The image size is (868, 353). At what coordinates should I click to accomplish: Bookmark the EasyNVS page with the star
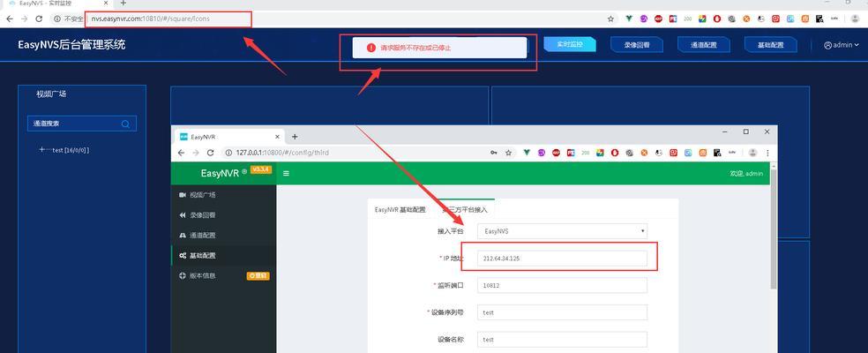[610, 19]
